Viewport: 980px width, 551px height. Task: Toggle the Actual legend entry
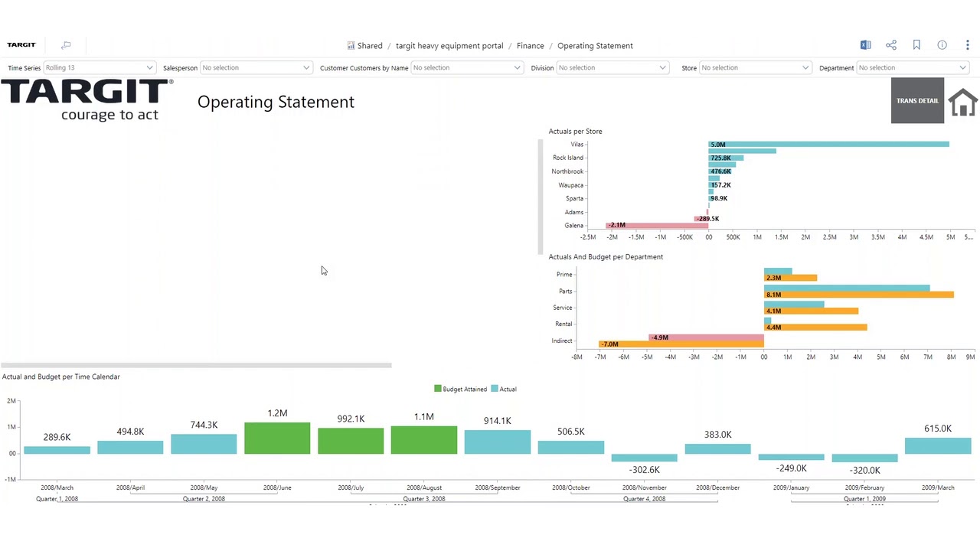(x=504, y=389)
